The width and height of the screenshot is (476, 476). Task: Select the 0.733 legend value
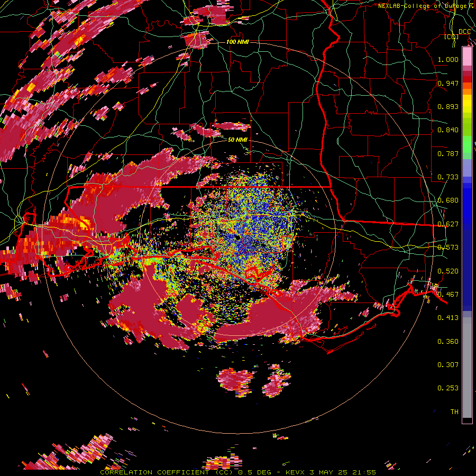tap(448, 177)
